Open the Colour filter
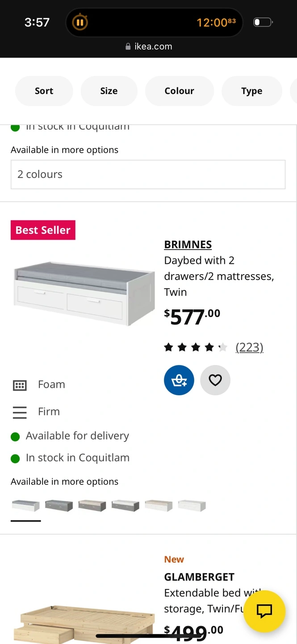Image resolution: width=297 pixels, height=644 pixels. point(179,91)
